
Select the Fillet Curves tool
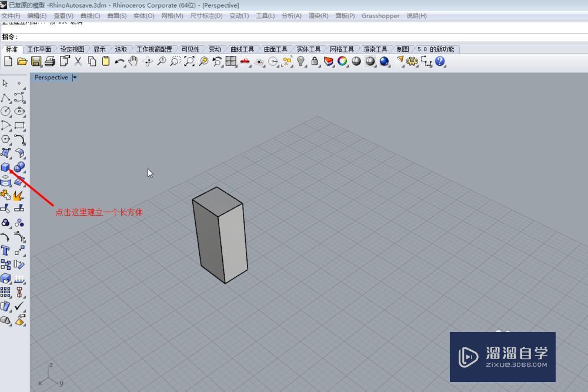[x=19, y=139]
